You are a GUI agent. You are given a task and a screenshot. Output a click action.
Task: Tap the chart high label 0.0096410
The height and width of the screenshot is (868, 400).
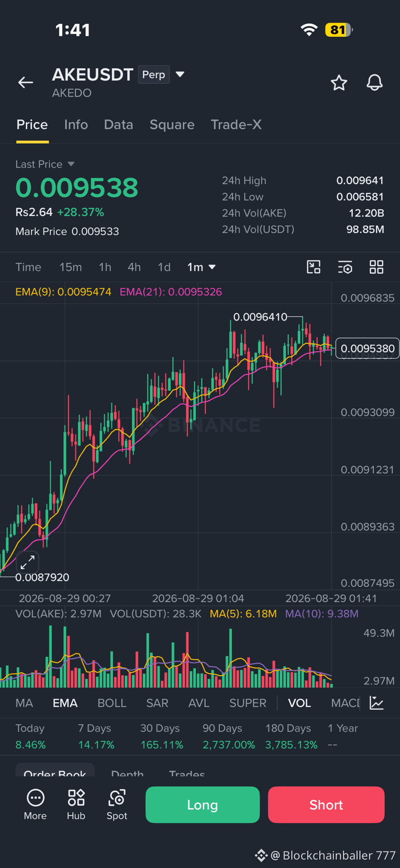[x=260, y=317]
